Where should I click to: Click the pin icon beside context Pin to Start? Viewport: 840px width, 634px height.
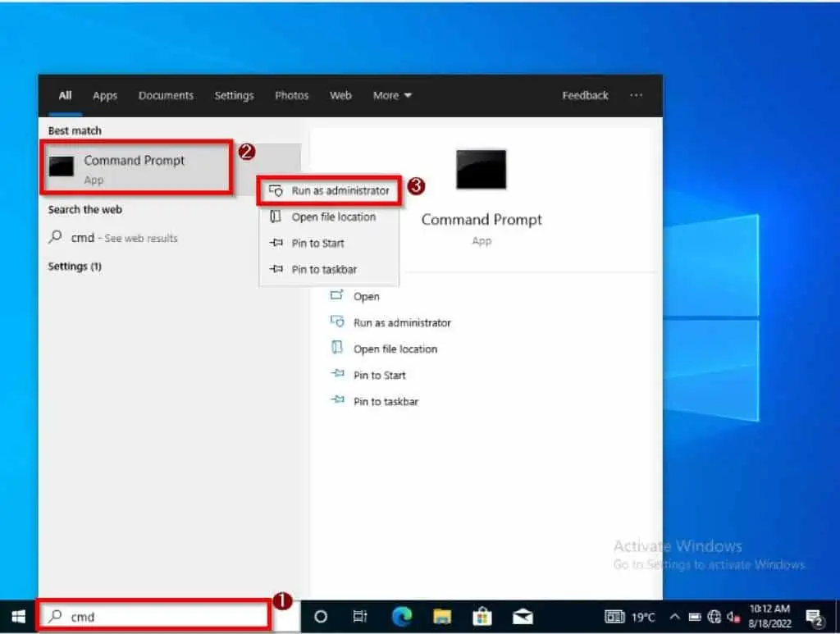click(x=276, y=243)
